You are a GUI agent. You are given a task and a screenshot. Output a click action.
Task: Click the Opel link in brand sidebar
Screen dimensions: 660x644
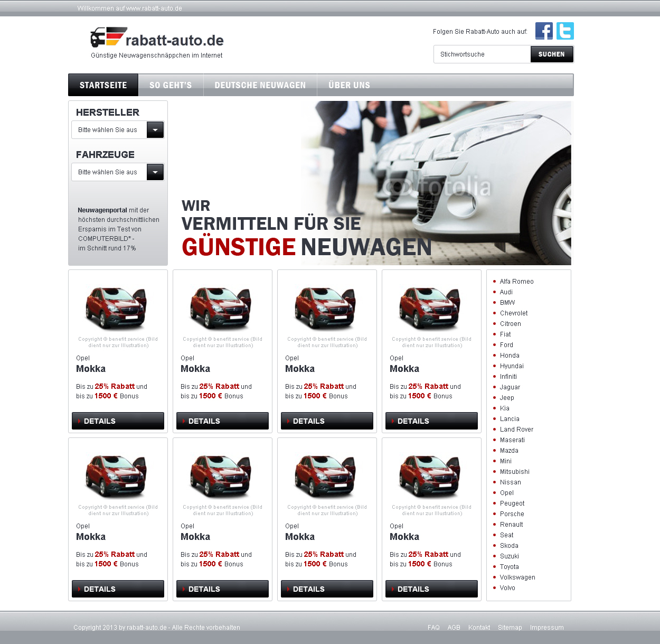[x=507, y=493]
